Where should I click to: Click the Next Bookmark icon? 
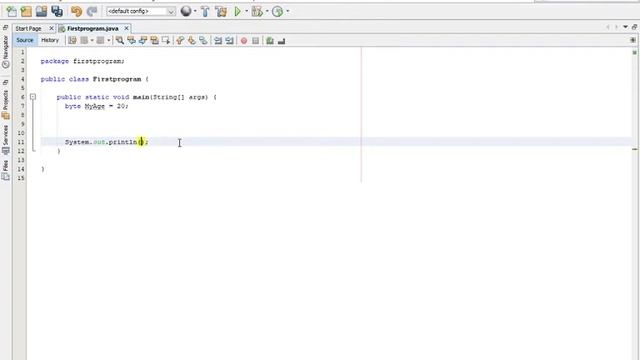[x=191, y=40]
